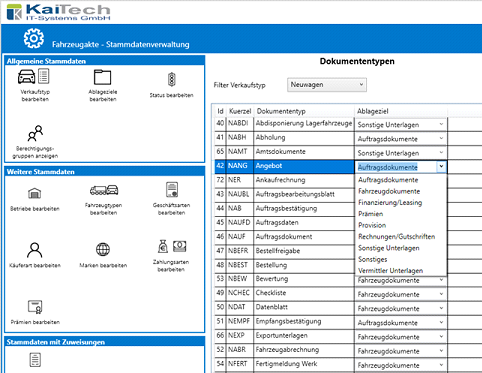The image size is (482, 373).
Task: Click the settings gear icon in header
Action: (x=34, y=38)
